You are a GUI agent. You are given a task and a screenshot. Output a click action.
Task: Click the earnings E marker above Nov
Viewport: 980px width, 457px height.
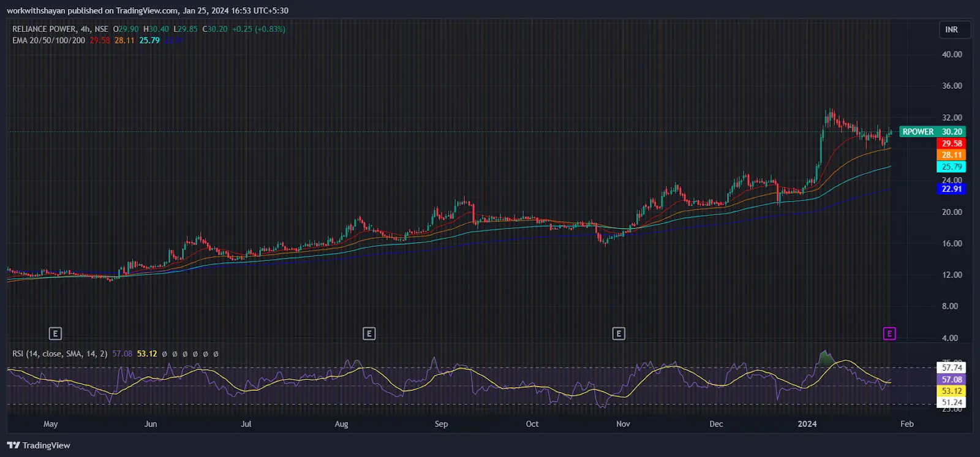619,334
